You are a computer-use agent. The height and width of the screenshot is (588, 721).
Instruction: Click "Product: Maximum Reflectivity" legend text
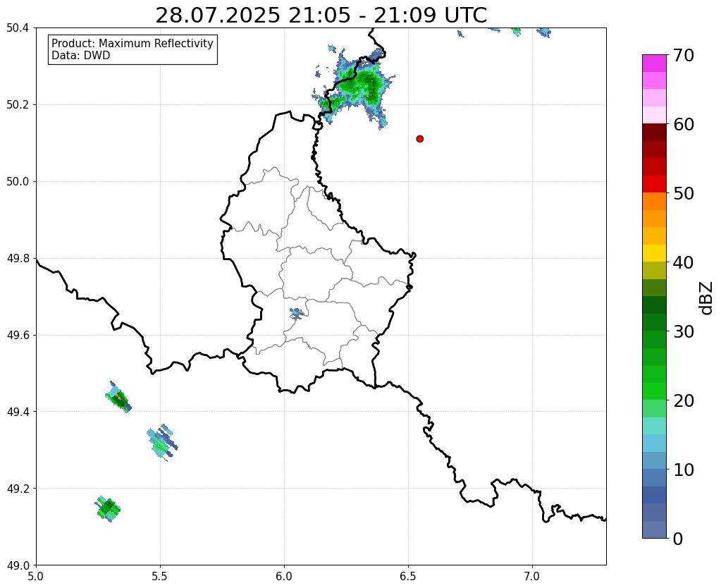(133, 43)
